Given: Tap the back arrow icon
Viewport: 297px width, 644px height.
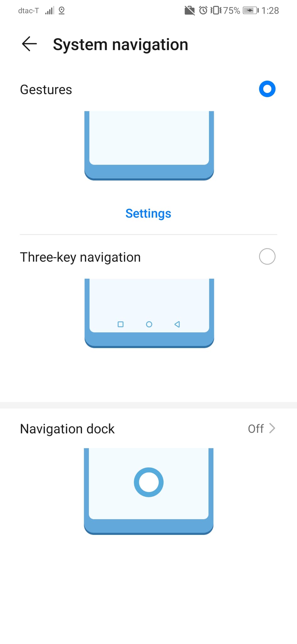Looking at the screenshot, I should (x=29, y=44).
